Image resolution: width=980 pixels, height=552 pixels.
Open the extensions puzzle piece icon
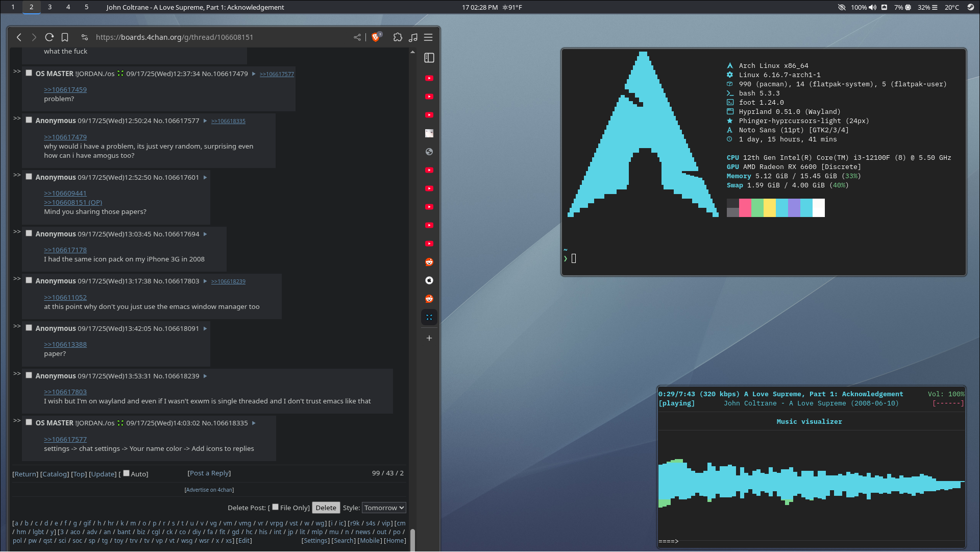point(398,37)
